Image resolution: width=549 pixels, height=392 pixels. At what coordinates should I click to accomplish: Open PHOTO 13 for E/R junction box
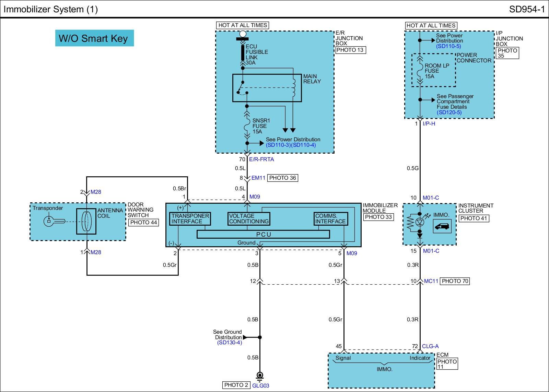[x=350, y=50]
